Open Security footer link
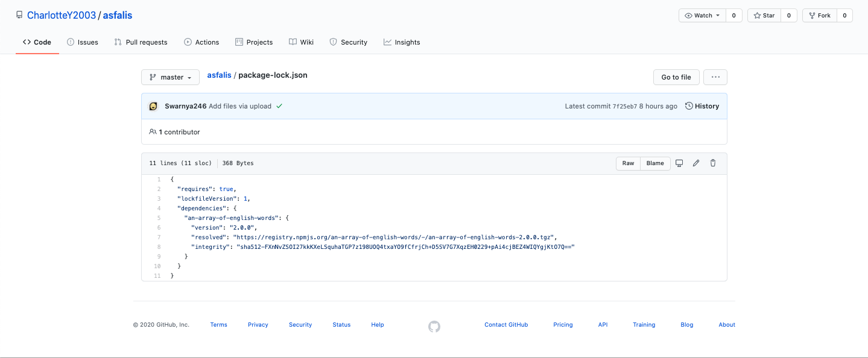This screenshot has width=868, height=358. tap(300, 325)
